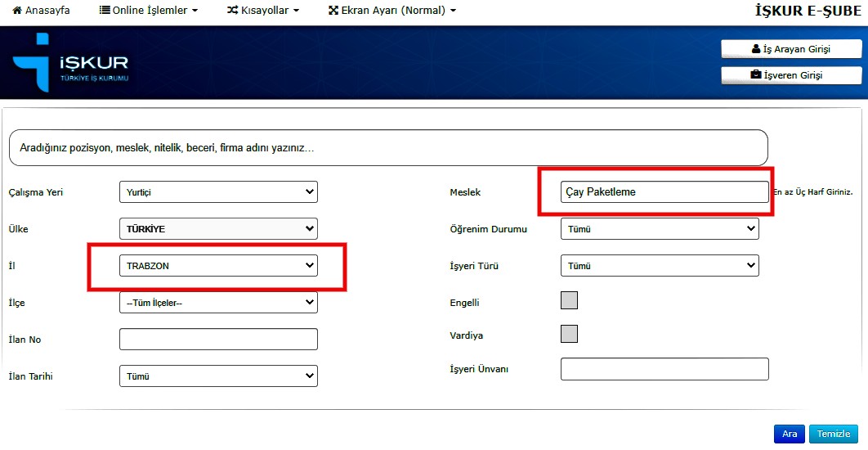Viewport: 868px width, 450px height.
Task: Open the İlçe dropdown
Action: click(x=219, y=303)
